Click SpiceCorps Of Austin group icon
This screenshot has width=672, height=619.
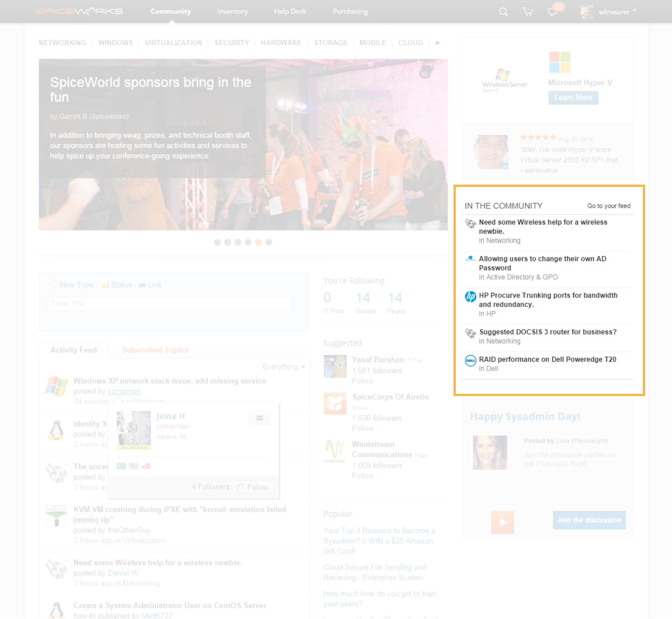(335, 403)
